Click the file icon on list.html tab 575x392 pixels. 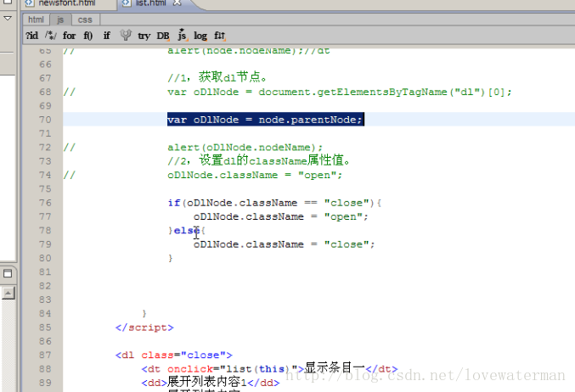127,3
